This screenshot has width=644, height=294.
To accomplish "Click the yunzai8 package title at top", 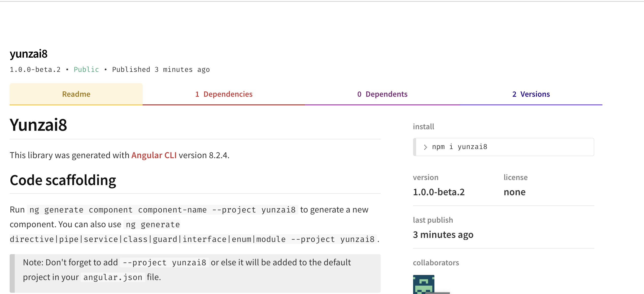I will 29,54.
